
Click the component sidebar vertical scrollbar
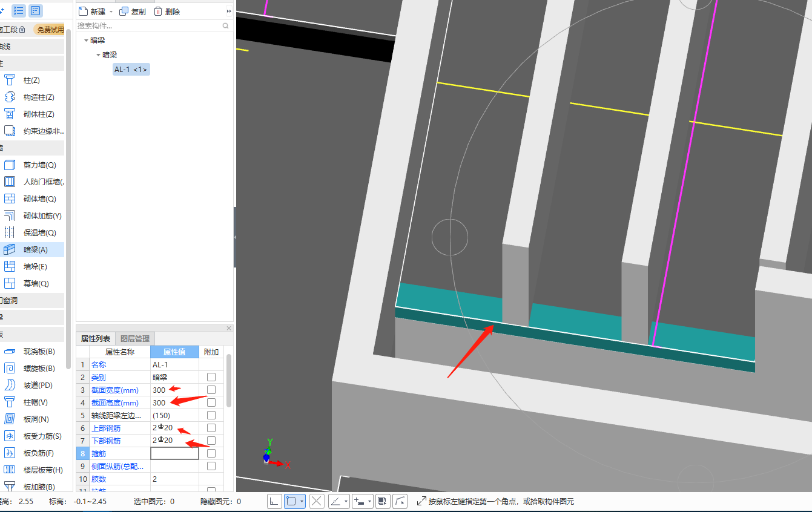69,200
